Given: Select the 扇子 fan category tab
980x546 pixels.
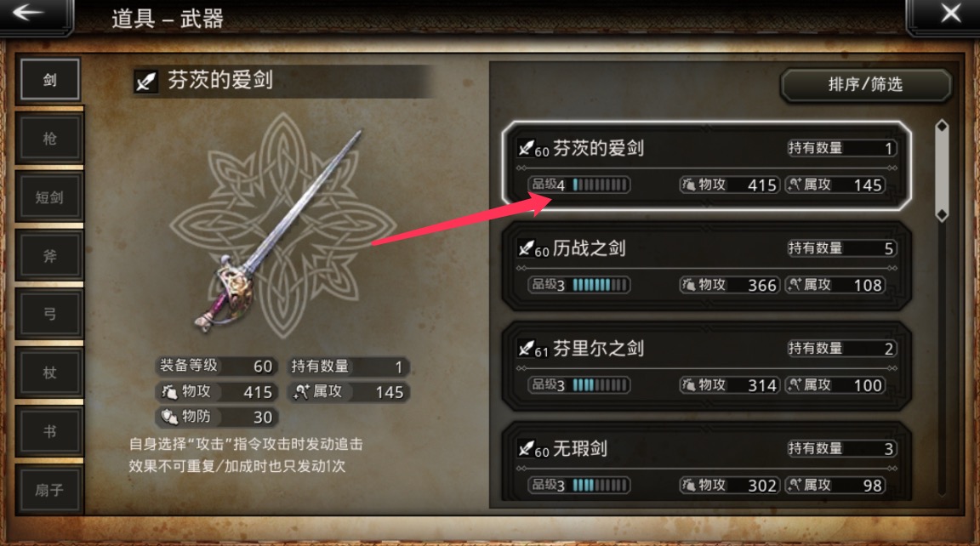Looking at the screenshot, I should 50,490.
